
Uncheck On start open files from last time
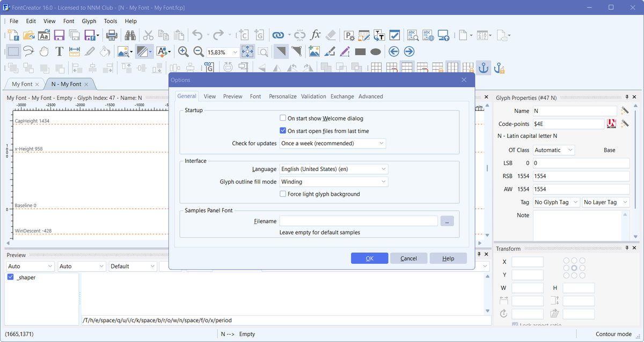click(x=283, y=130)
